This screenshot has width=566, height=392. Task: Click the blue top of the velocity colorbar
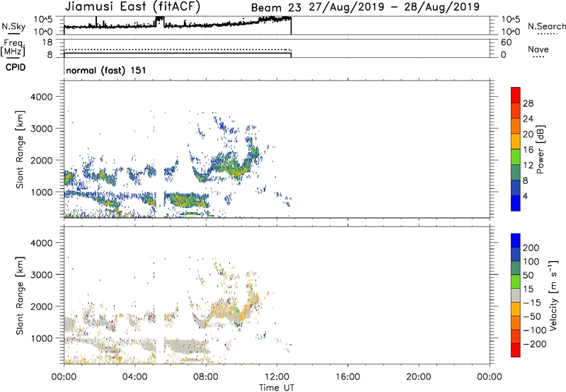click(x=516, y=241)
